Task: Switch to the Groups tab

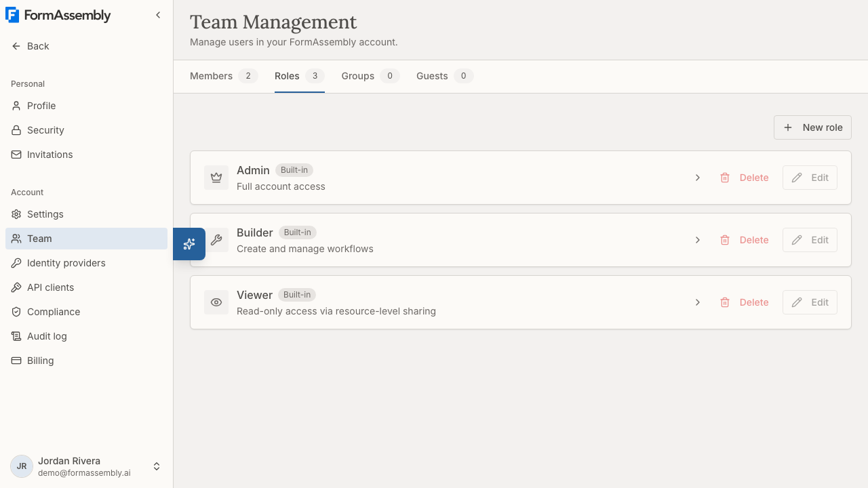Action: (x=370, y=76)
